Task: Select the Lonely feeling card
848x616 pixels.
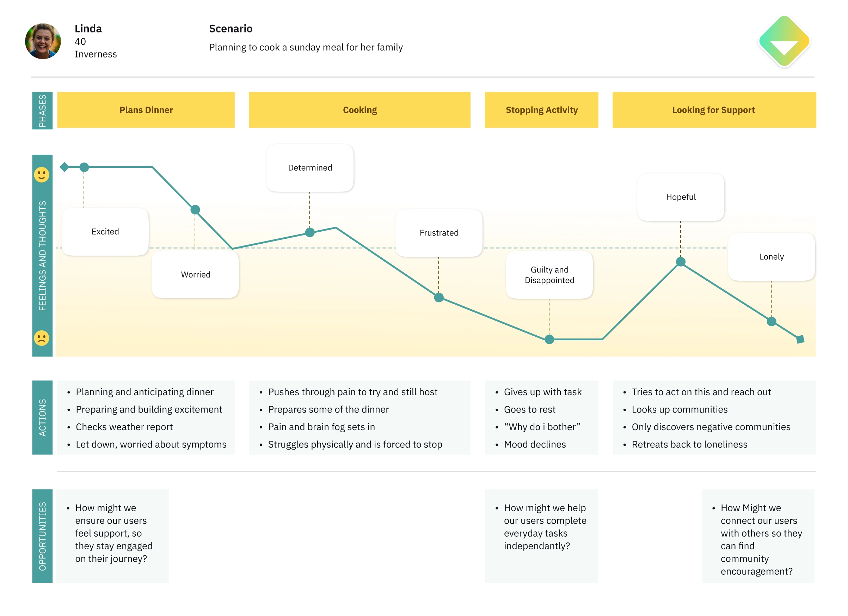Action: point(772,257)
